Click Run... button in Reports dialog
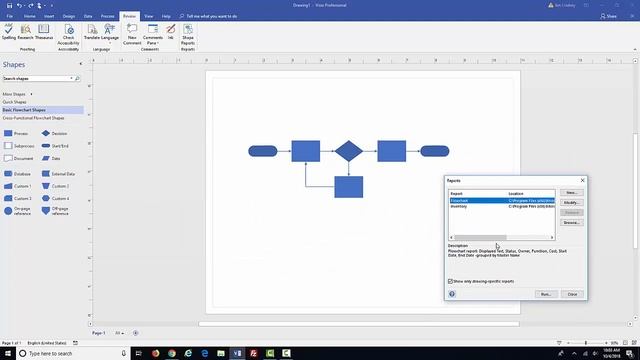 546,294
